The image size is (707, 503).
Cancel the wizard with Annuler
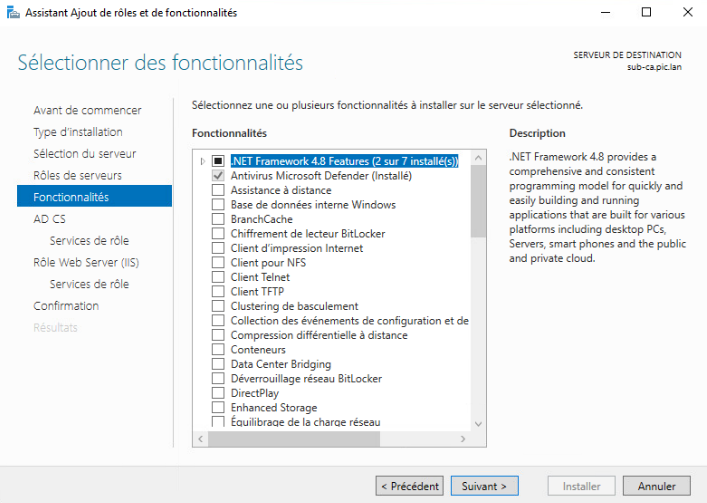coord(656,486)
